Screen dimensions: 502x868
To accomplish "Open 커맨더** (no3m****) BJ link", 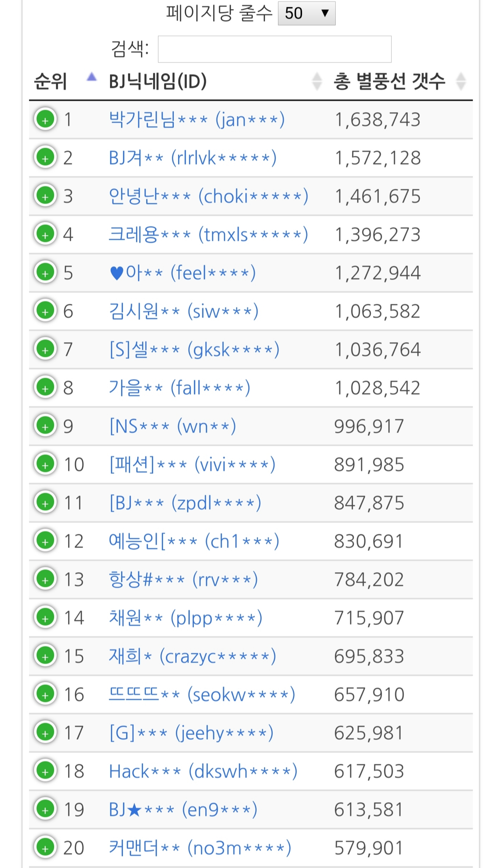I will click(x=200, y=848).
